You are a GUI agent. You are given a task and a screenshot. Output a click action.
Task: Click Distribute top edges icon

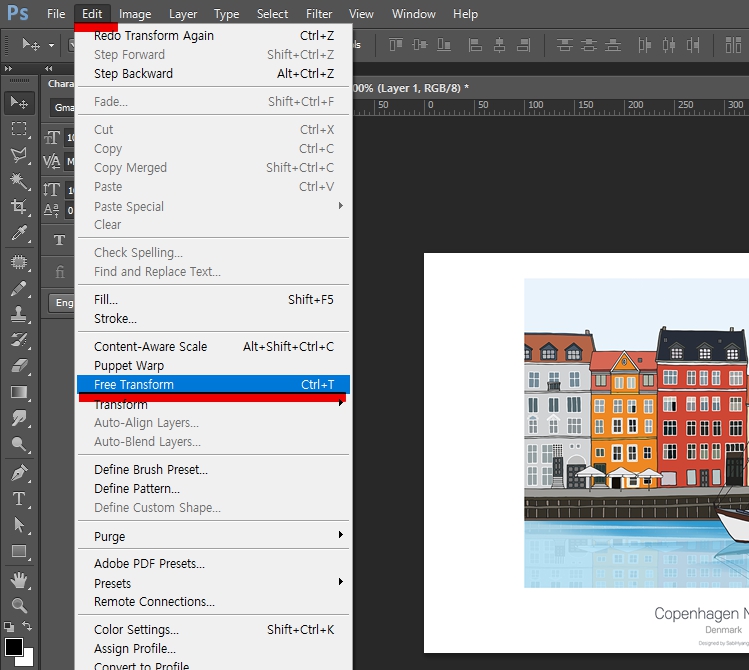coord(565,45)
